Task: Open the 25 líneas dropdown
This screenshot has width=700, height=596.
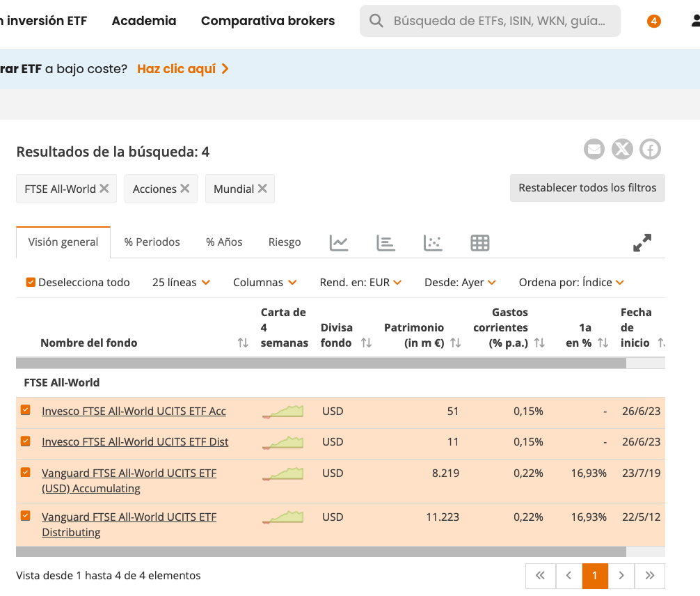Action: (181, 282)
